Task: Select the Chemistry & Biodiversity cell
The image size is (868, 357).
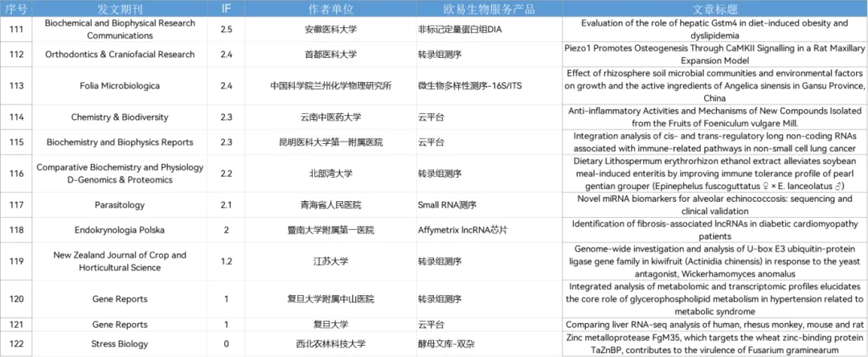Action: pyautogui.click(x=120, y=117)
